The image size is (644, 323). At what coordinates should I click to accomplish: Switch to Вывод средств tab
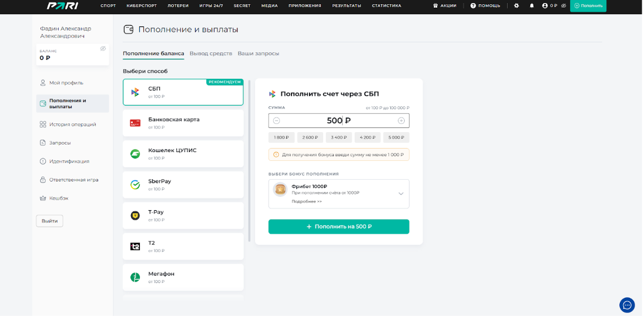pos(210,53)
